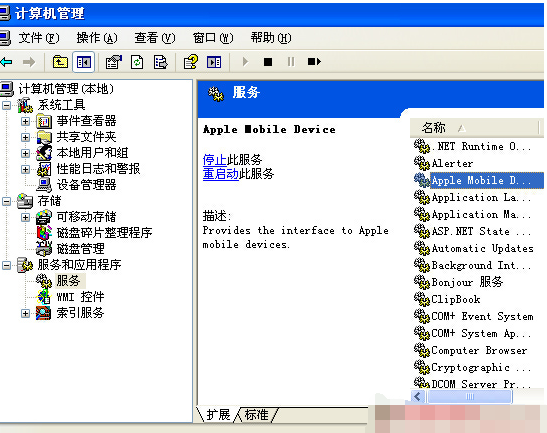Expand the 索引服务 tree node
This screenshot has width=547, height=433.
click(25, 313)
